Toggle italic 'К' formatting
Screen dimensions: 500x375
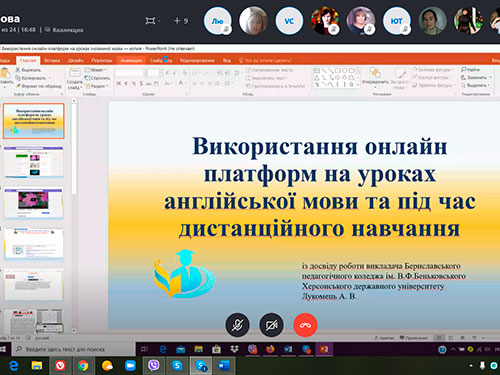point(126,83)
